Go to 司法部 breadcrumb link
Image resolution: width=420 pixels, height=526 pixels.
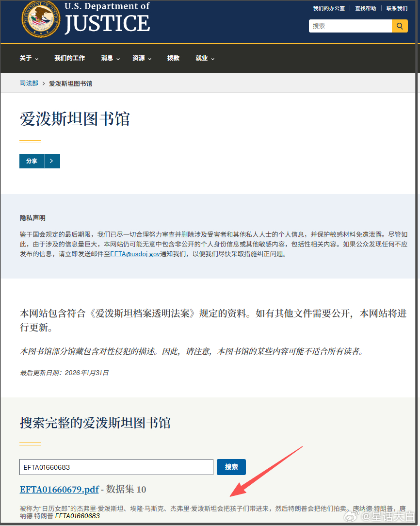(x=29, y=83)
